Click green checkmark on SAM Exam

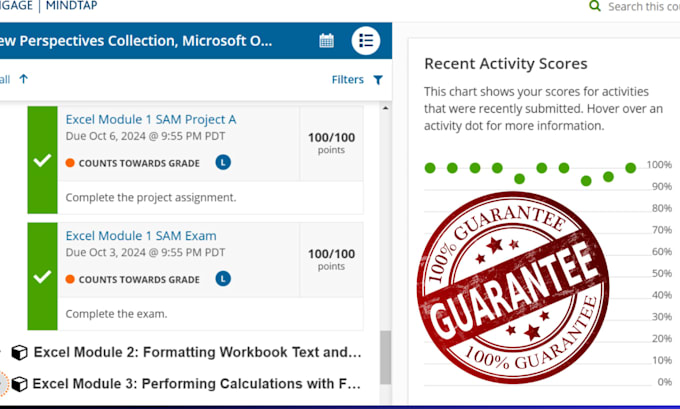click(42, 276)
